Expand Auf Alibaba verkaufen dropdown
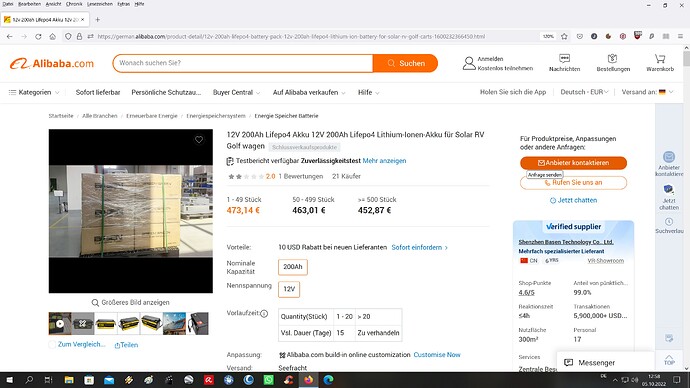 pyautogui.click(x=309, y=92)
